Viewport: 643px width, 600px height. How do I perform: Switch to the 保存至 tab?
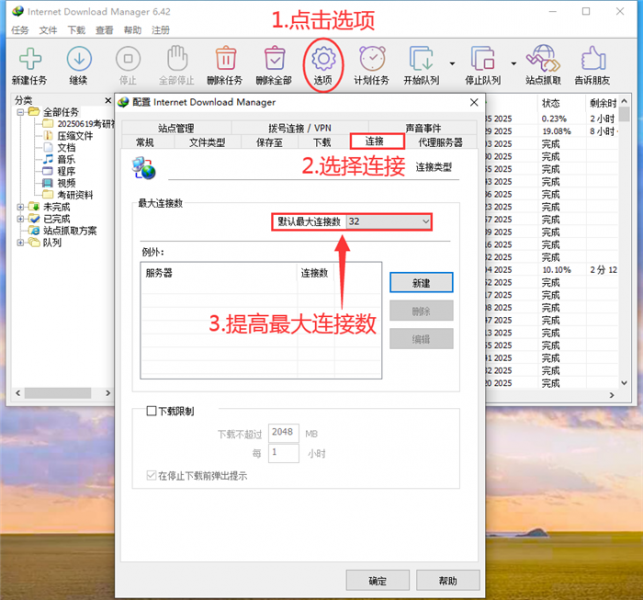(x=269, y=142)
